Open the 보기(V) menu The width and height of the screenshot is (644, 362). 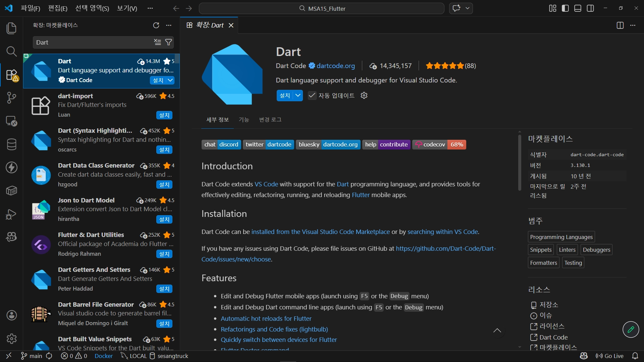pyautogui.click(x=127, y=8)
